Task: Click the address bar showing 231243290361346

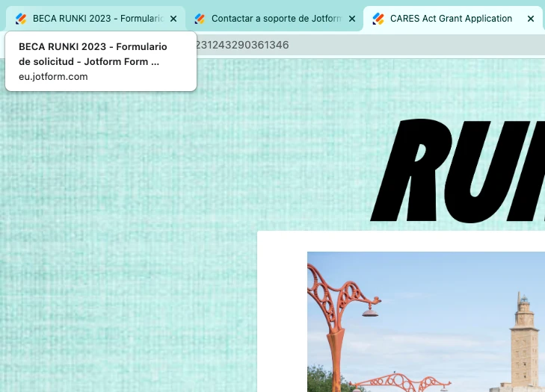Action: click(x=370, y=45)
